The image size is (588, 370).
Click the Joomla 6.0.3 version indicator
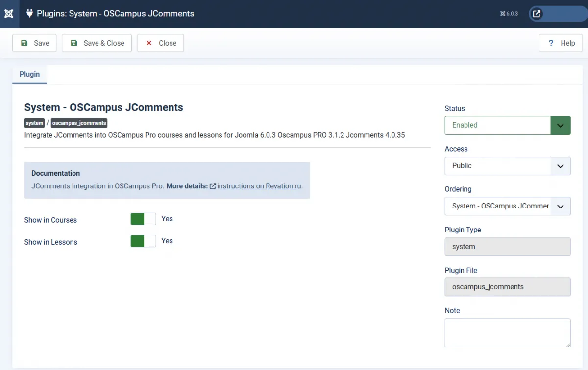point(509,14)
